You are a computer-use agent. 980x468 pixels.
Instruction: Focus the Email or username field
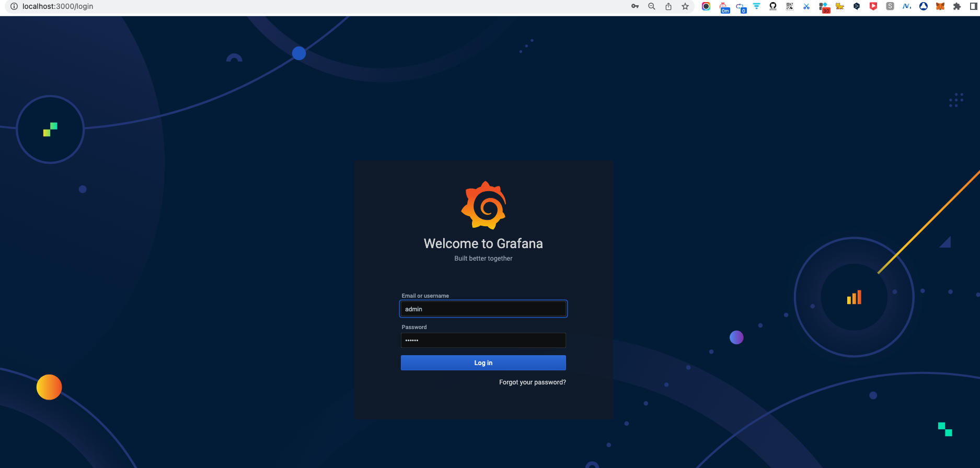click(483, 309)
